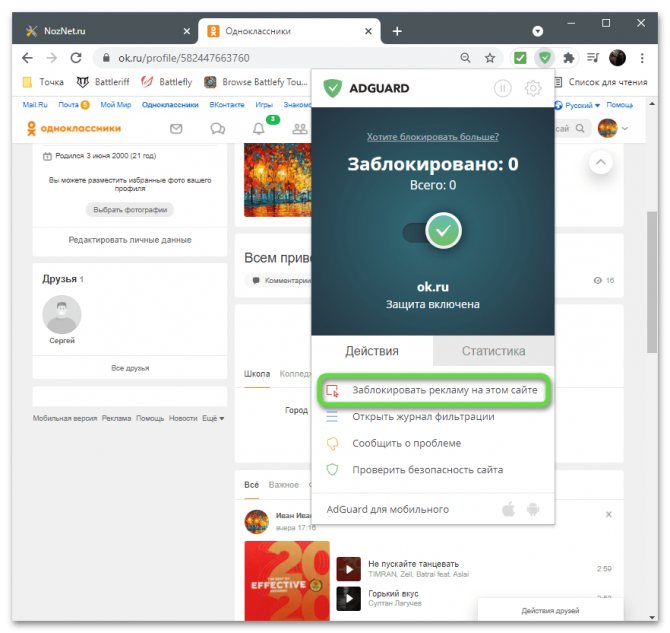Select 'Сообщить о проблеме' action

pyautogui.click(x=406, y=443)
